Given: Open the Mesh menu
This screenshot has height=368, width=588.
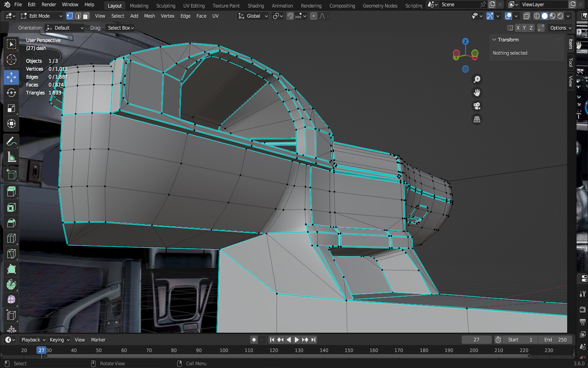Looking at the screenshot, I should tap(149, 16).
